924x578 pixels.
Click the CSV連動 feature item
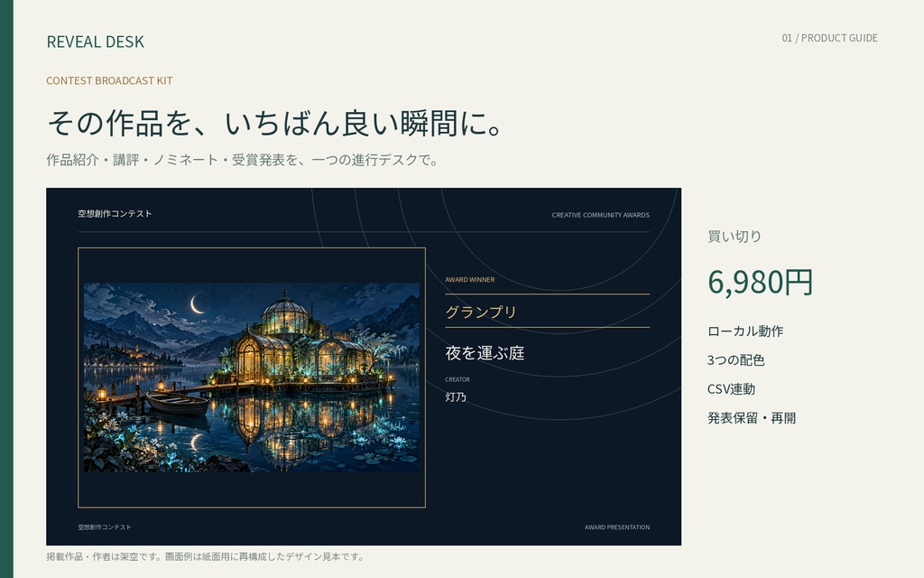[x=731, y=389]
